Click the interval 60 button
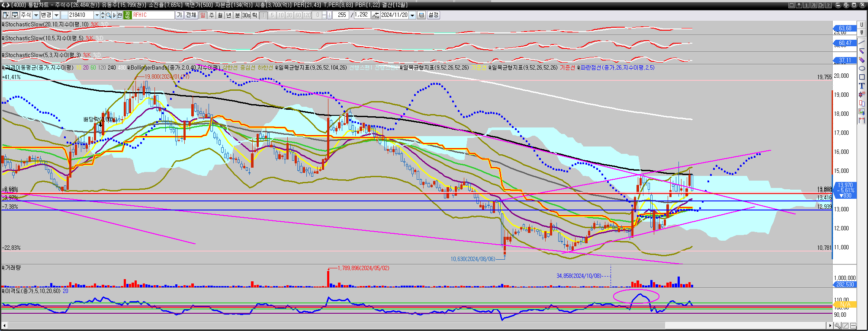The image size is (868, 331). [x=298, y=15]
